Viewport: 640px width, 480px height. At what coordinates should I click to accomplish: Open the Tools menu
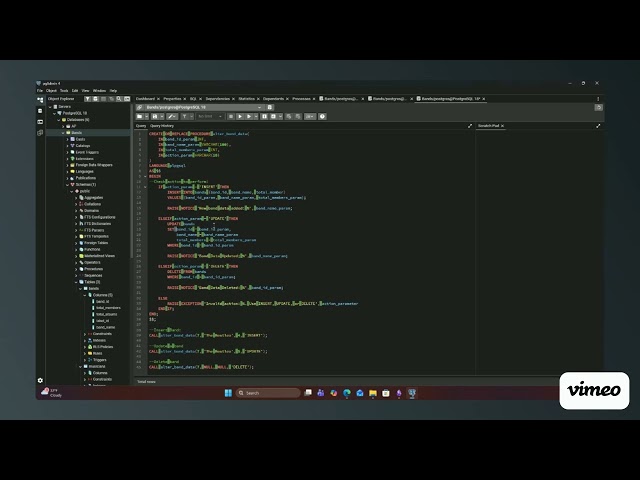64,90
